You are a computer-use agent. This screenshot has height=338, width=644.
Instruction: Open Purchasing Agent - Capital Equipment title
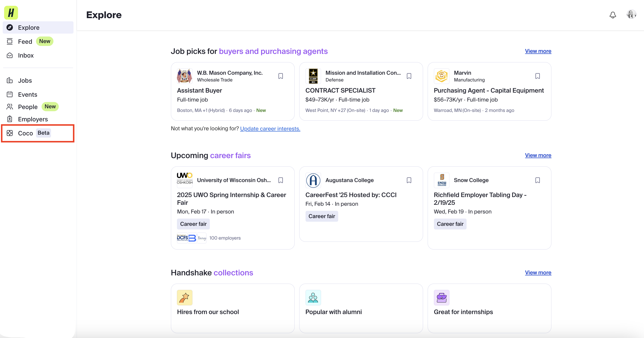point(489,90)
